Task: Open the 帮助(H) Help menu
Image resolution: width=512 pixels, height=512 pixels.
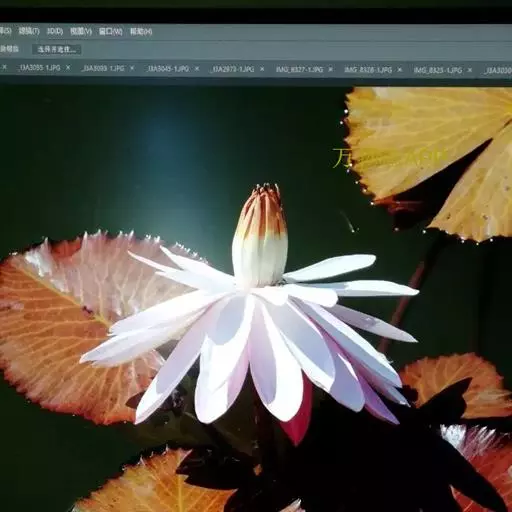Action: [x=141, y=32]
